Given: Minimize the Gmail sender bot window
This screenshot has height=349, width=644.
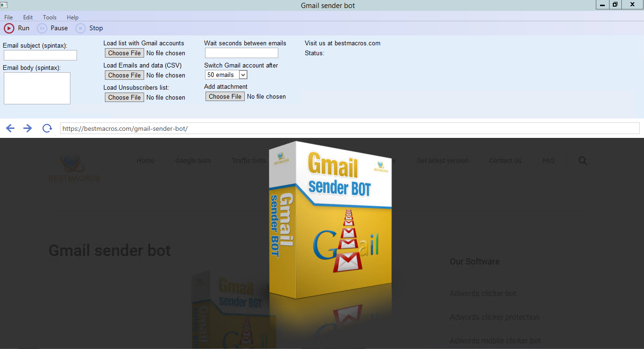Looking at the screenshot, I should click(602, 5).
